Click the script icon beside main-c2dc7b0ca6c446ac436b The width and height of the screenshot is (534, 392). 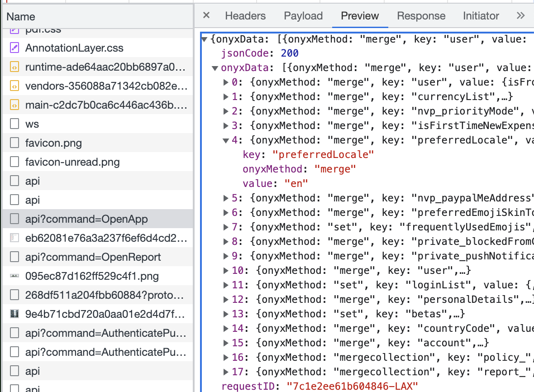14,105
